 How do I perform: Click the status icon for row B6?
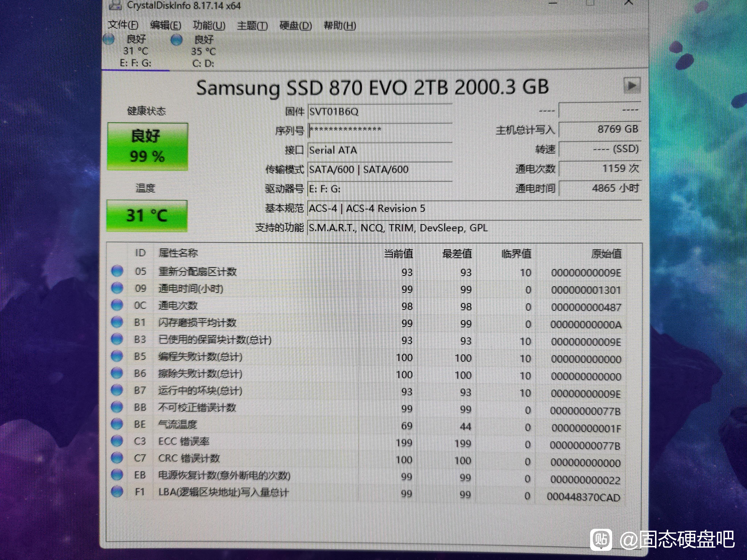click(117, 373)
